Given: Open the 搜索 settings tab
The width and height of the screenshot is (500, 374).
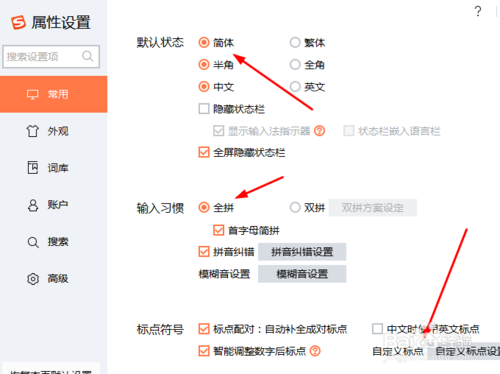Looking at the screenshot, I should 54,242.
